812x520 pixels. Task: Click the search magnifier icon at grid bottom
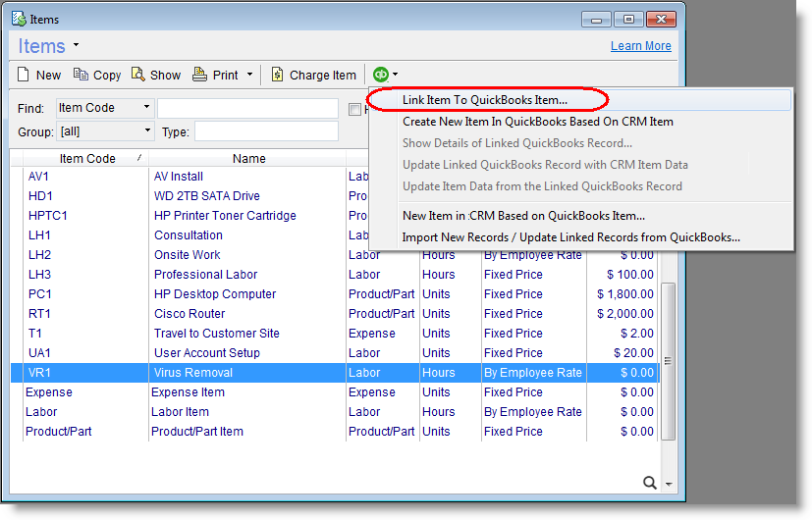click(649, 483)
